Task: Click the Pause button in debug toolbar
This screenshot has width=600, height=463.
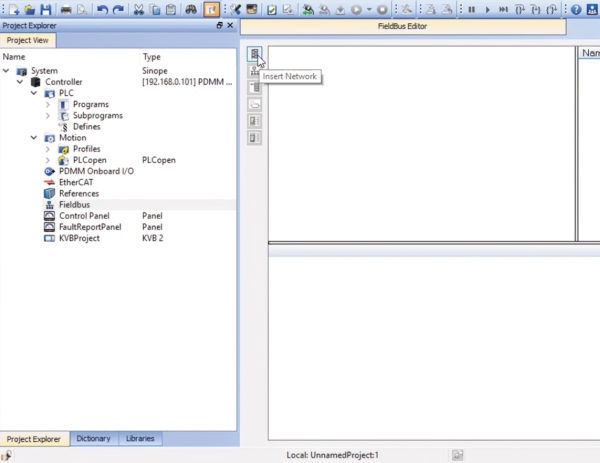Action: (471, 10)
